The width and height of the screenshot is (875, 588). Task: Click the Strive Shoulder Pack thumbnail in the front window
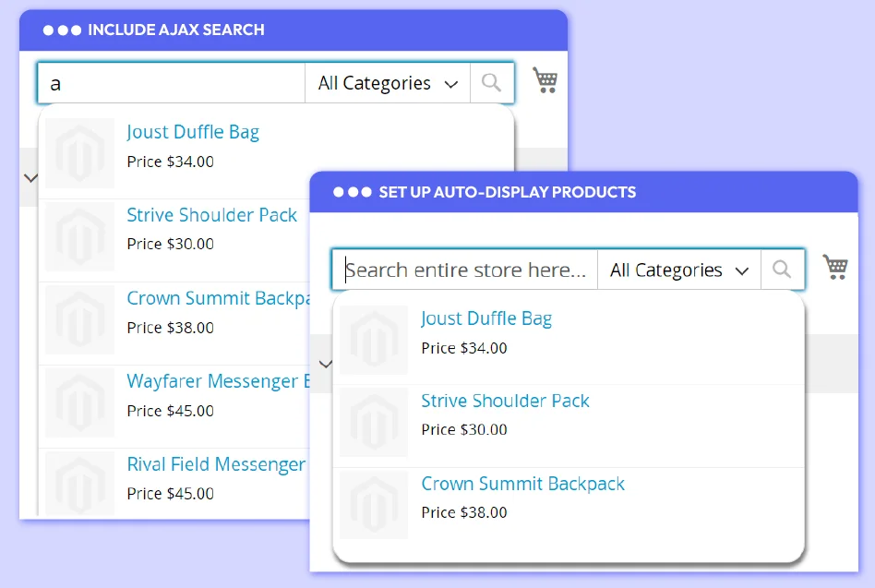(374, 422)
